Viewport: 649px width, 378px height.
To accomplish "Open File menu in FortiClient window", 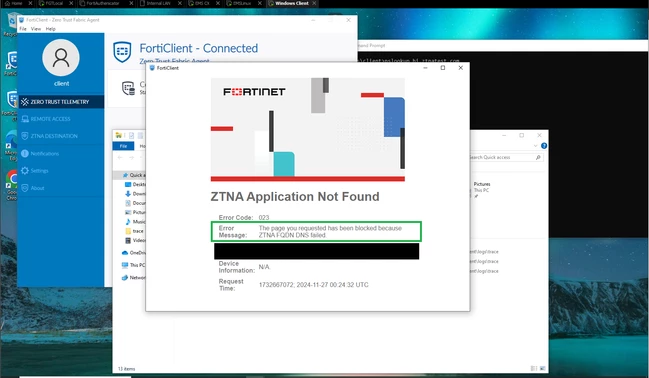I will (23, 29).
